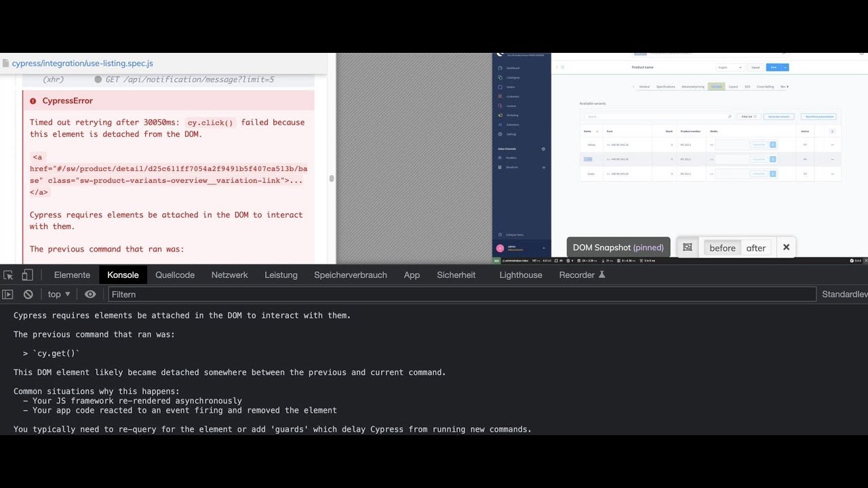
Task: Sort by Name column arrow
Action: tap(597, 131)
